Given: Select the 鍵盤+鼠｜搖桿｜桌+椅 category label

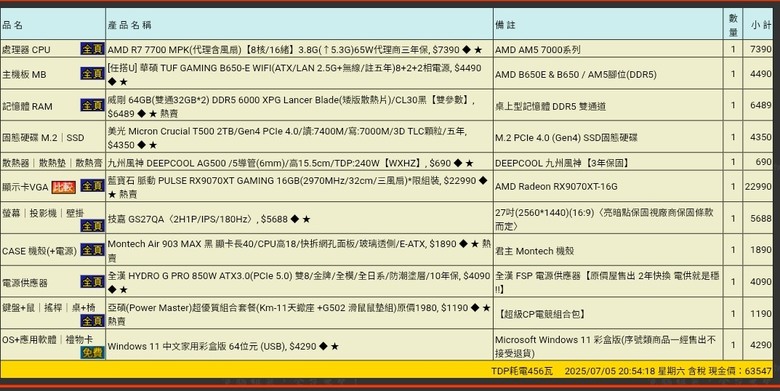Looking at the screenshot, I should click(x=49, y=307).
